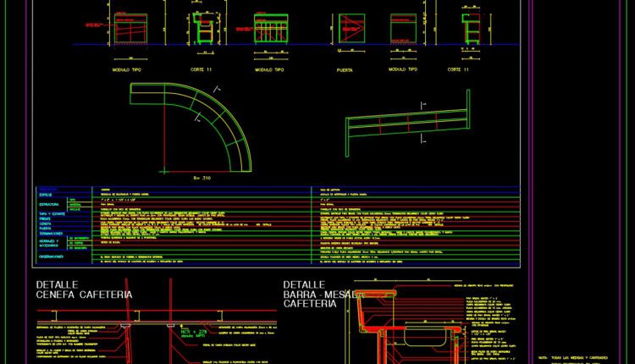Image resolution: width=635 pixels, height=364 pixels.
Task: Select the sink basin outline in the barra-mesada detail
Action: (x=424, y=337)
